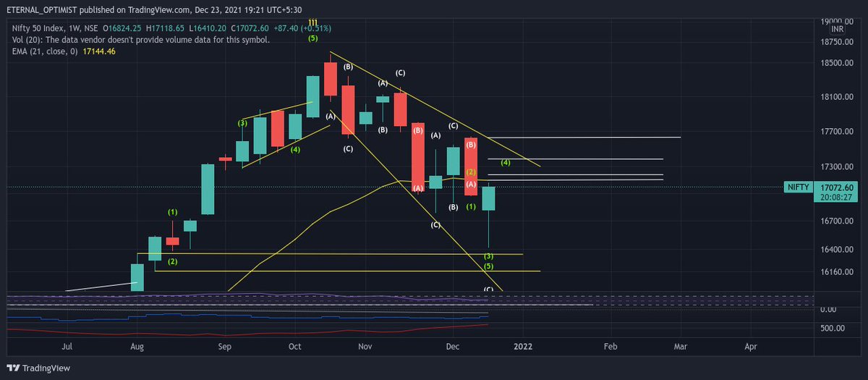Click the Feb label on the time axis
This screenshot has height=380, width=868.
pyautogui.click(x=611, y=347)
